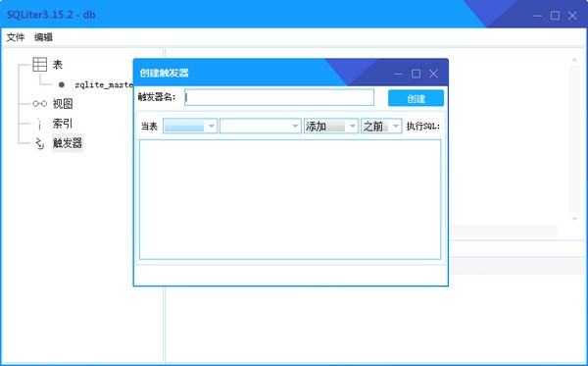Minimize the 创建触发器 dialog
This screenshot has height=366, width=588.
pos(399,74)
